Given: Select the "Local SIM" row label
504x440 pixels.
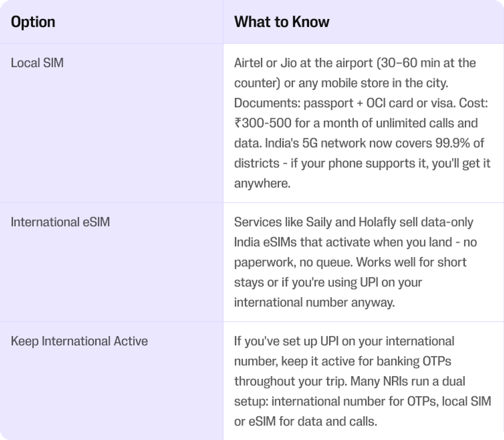Looking at the screenshot, I should 37,63.
